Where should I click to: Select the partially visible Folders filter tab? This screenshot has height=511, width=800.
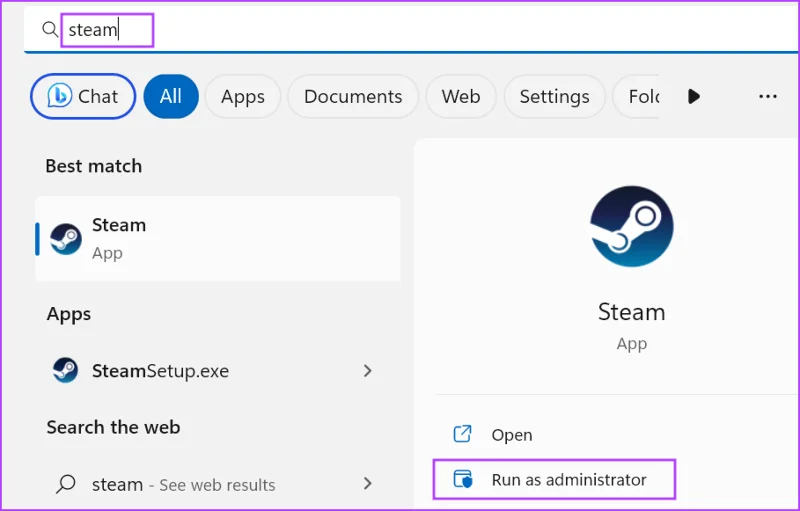637,96
